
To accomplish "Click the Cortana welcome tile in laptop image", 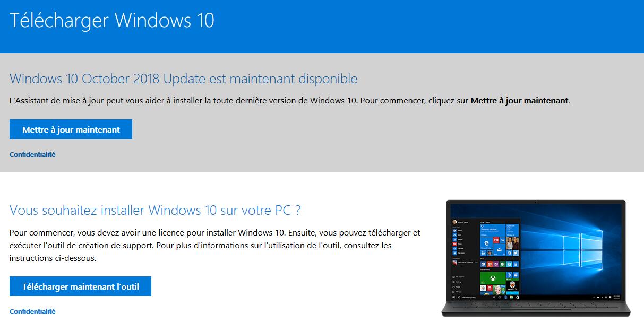I will pyautogui.click(x=493, y=230).
